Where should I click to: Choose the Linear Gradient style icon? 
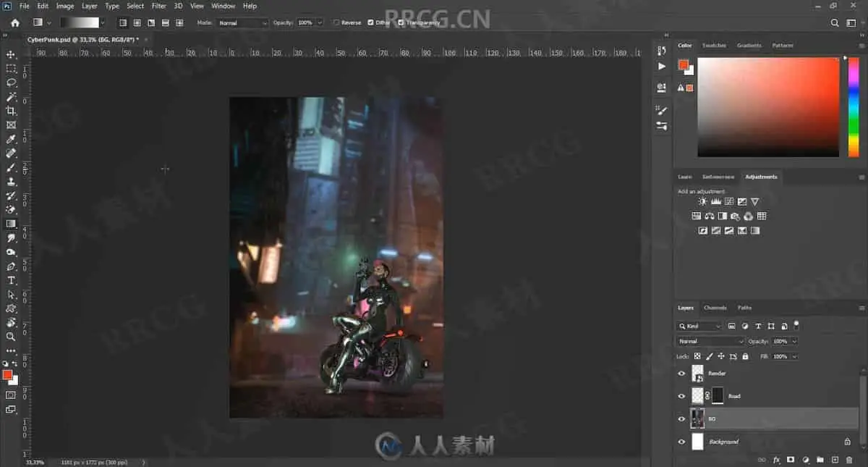coord(122,22)
